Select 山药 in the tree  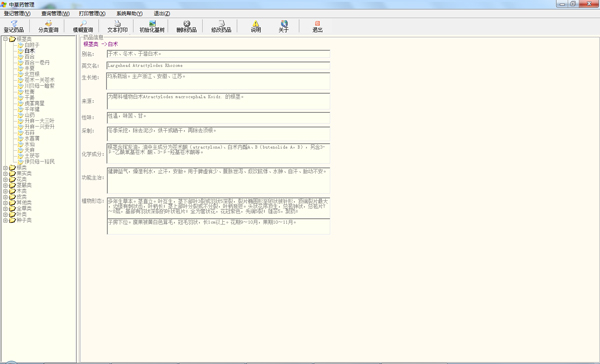point(29,115)
